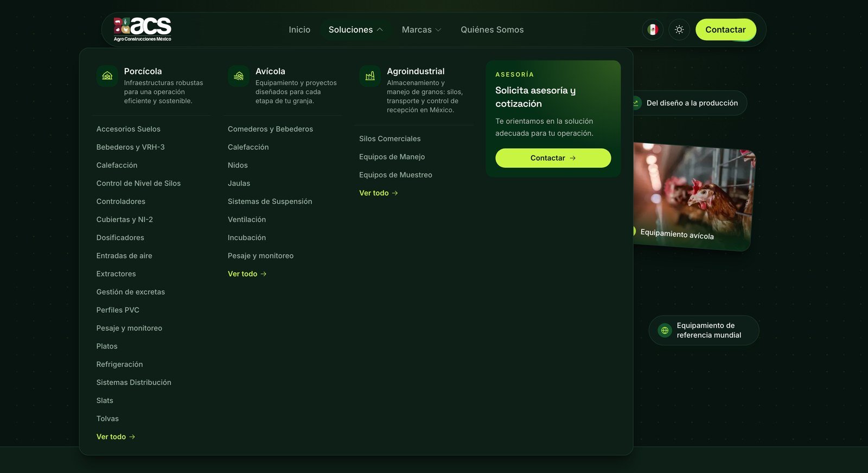Image resolution: width=868 pixels, height=473 pixels.
Task: Open Cubiertas y NI-2
Action: point(125,219)
